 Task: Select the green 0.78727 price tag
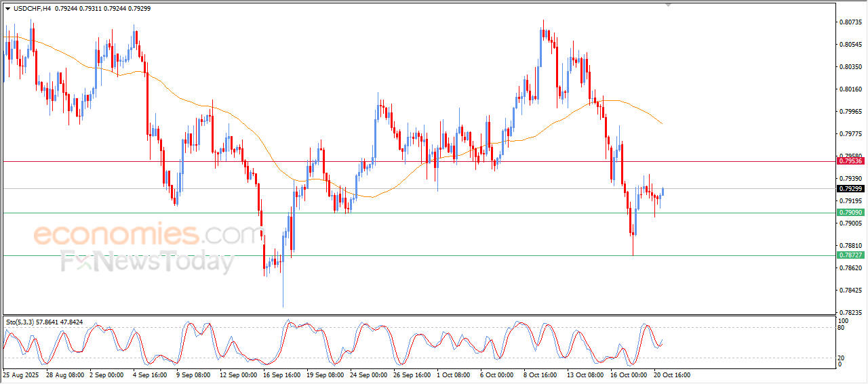850,255
